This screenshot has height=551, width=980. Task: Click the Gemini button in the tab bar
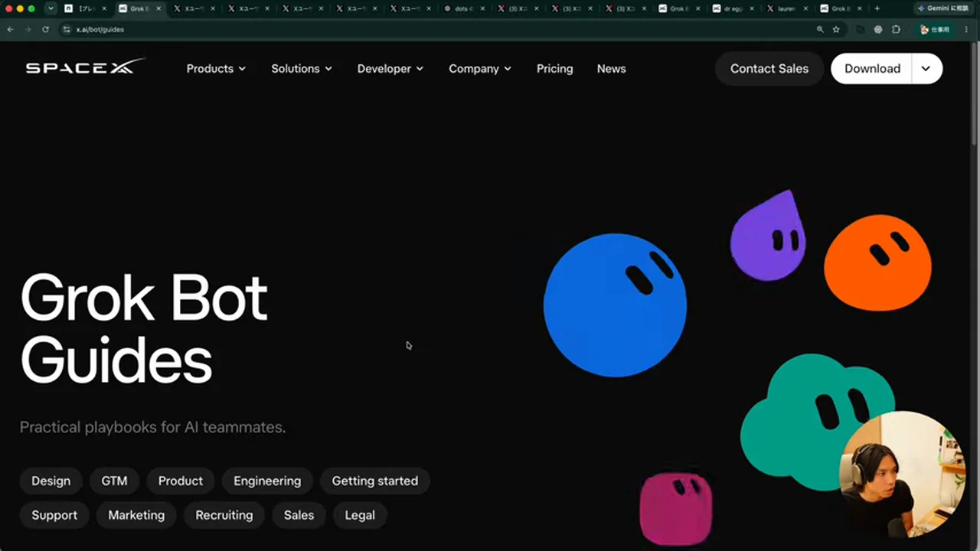point(946,8)
